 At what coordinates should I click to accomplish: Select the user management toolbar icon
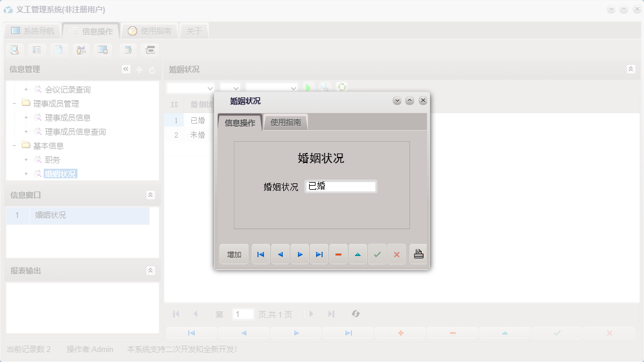(82, 50)
